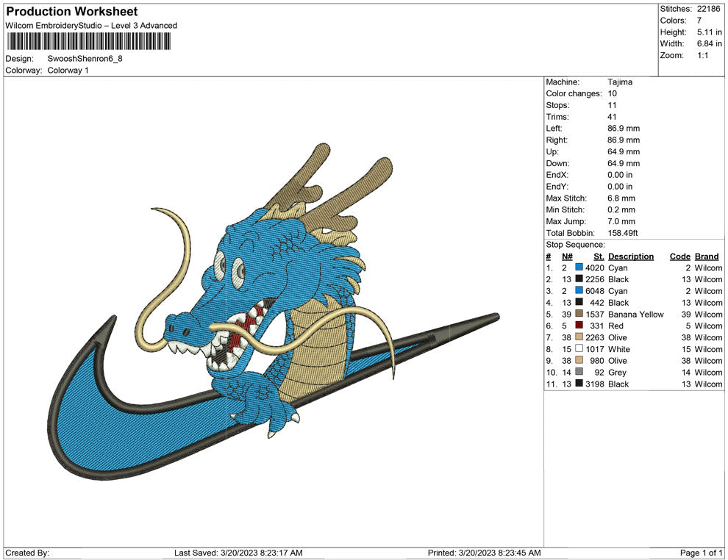Click the stitch count '3198' in stop 11
This screenshot has height=560, width=728.
[595, 384]
